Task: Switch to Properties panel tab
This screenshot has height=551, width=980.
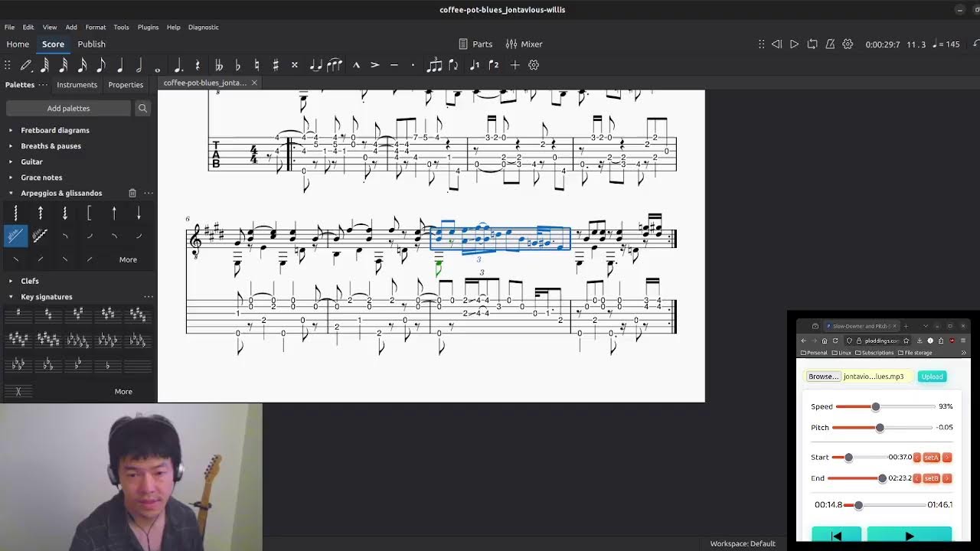Action: (126, 85)
